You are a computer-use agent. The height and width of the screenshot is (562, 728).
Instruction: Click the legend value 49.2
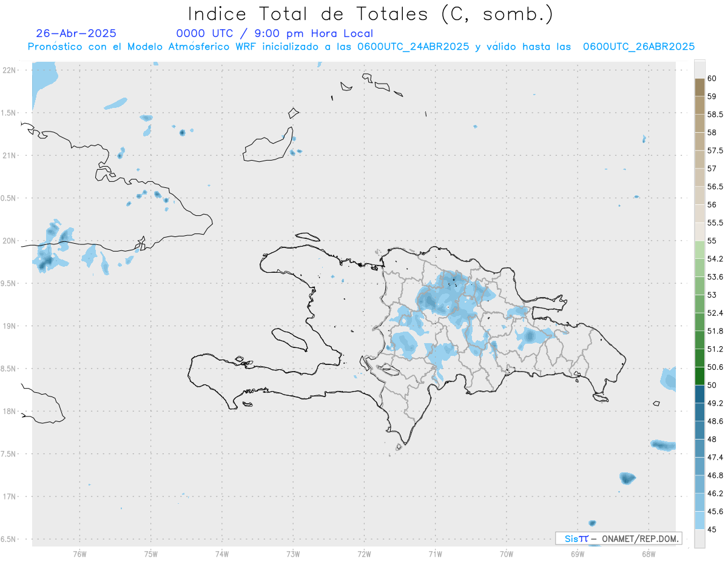(x=715, y=403)
